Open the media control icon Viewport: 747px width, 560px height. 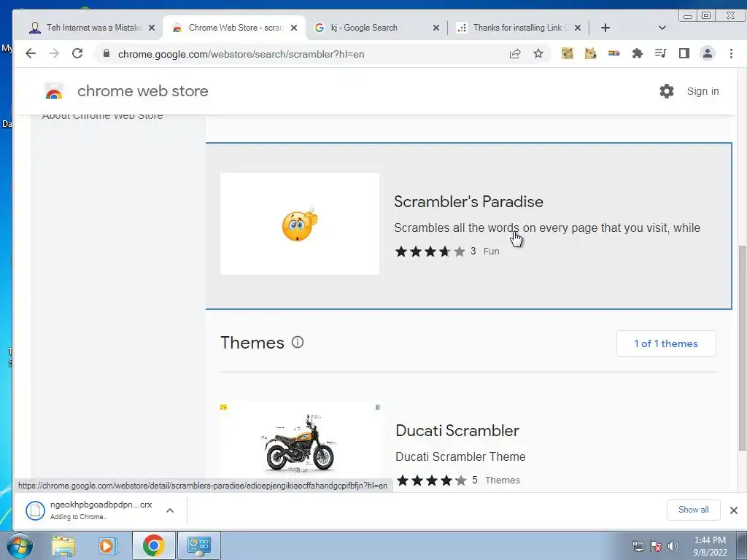[x=660, y=54]
